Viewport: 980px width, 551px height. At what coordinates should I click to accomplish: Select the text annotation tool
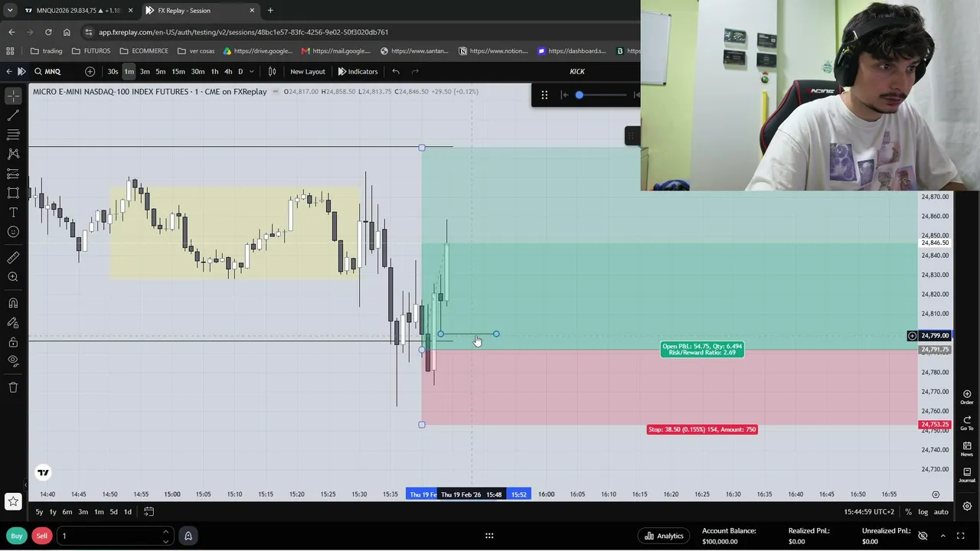tap(13, 212)
